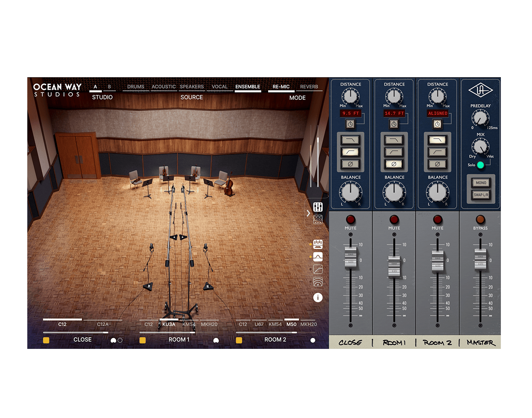The height and width of the screenshot is (418, 532).
Task: Select the frequency response curve icon
Action: click(317, 257)
